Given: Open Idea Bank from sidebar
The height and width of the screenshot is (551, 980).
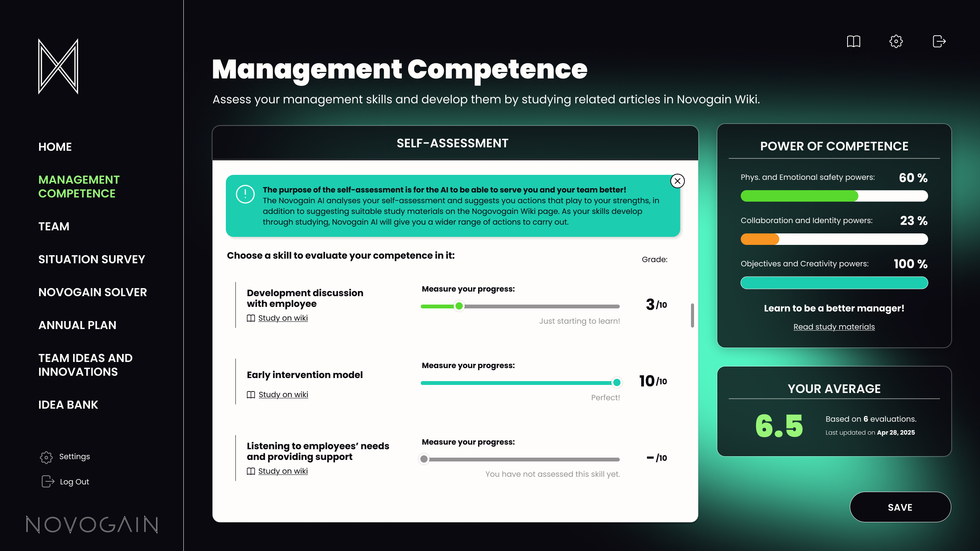Looking at the screenshot, I should click(x=68, y=405).
